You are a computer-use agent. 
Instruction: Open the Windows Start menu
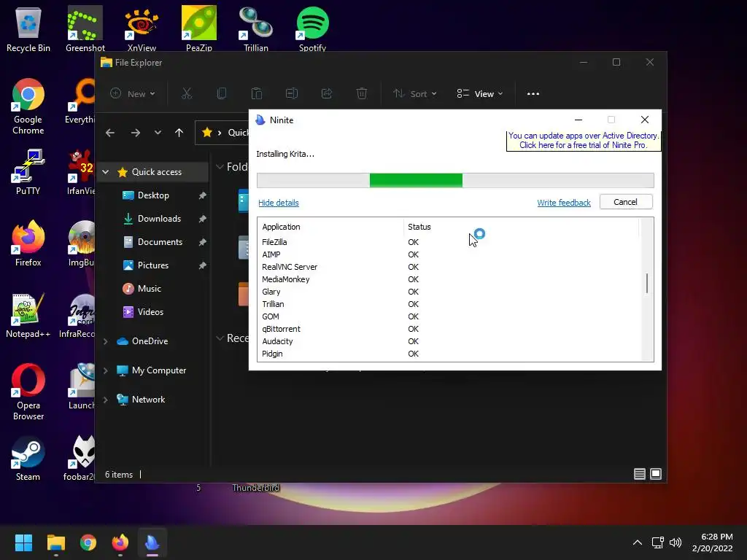click(23, 542)
